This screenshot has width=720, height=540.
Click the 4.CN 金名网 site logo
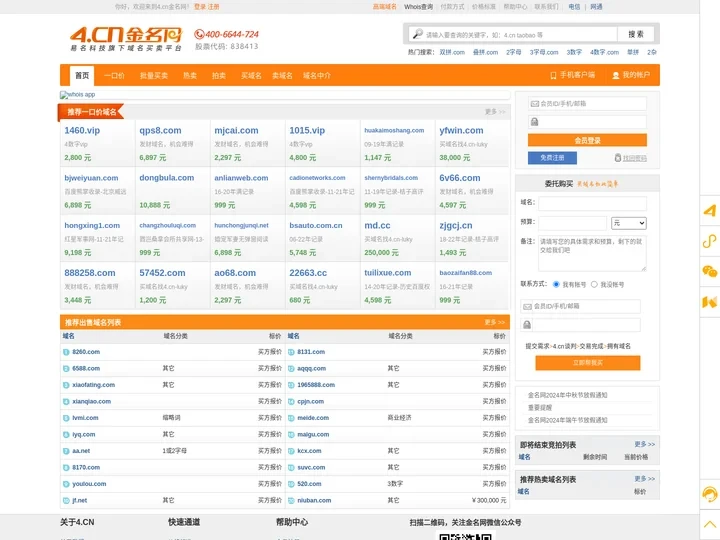tap(126, 38)
